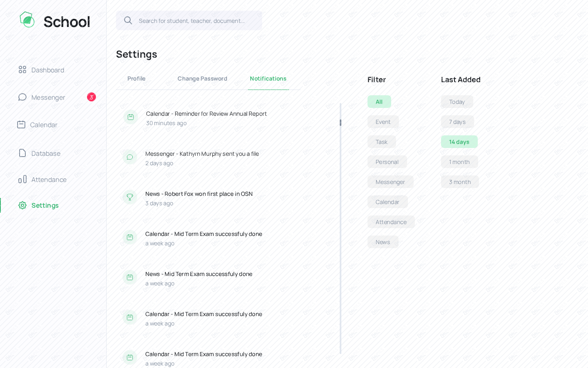This screenshot has height=368, width=588.
Task: Click the notifications list scrollbar handle
Action: tap(341, 123)
